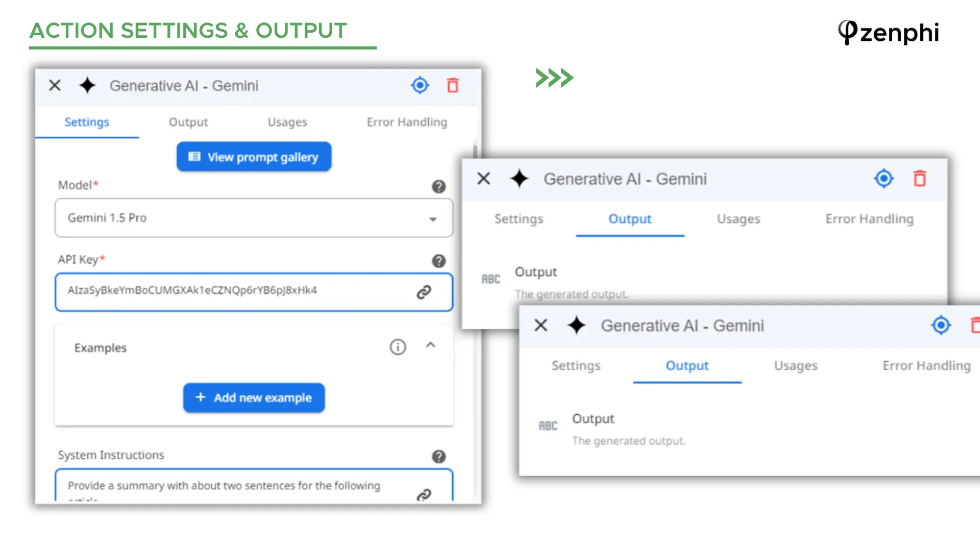Screen dimensions: 980x551
Task: Switch to Usages tab in left panel
Action: point(287,122)
